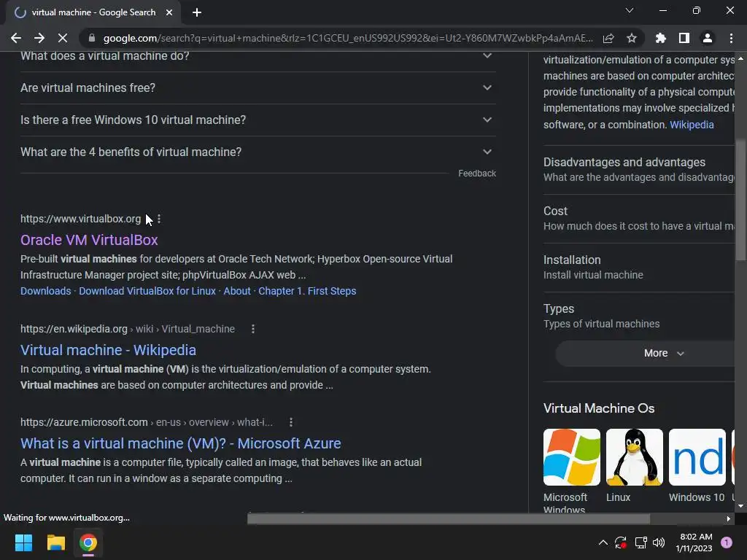
Task: Click the horizontal scrollbar at page bottom
Action: 449,518
